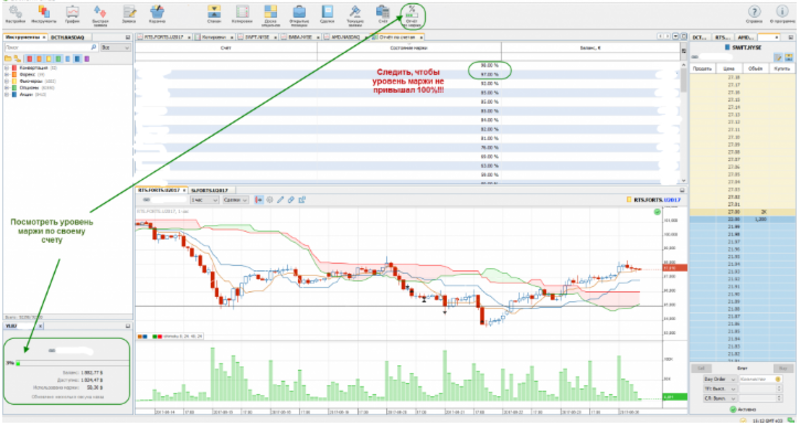
Task: Click the Инструменты toolbar icon
Action: [44, 12]
